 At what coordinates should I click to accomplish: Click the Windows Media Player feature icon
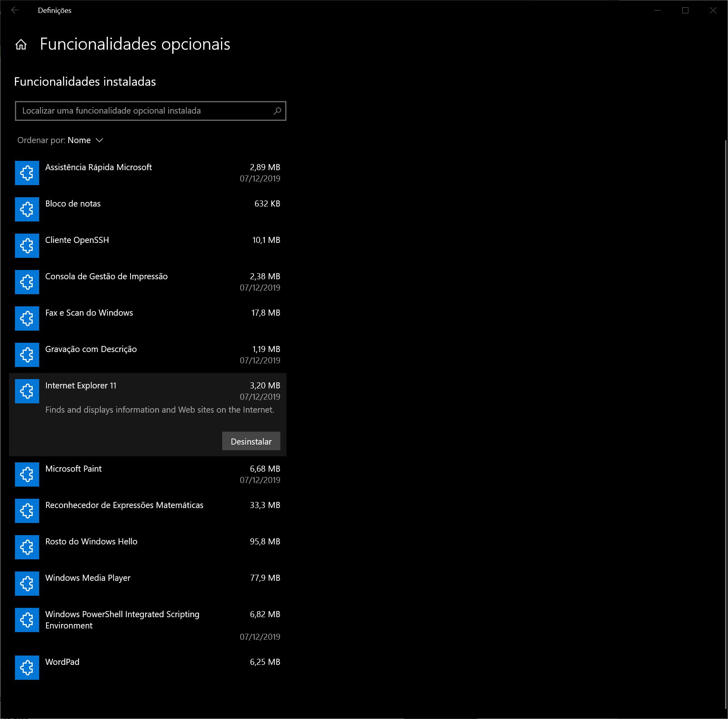click(x=27, y=584)
